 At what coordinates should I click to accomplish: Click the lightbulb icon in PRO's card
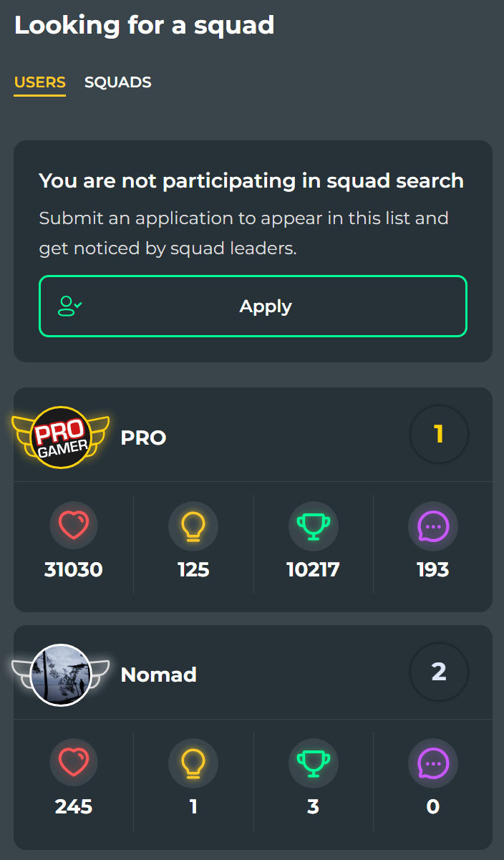coord(193,526)
